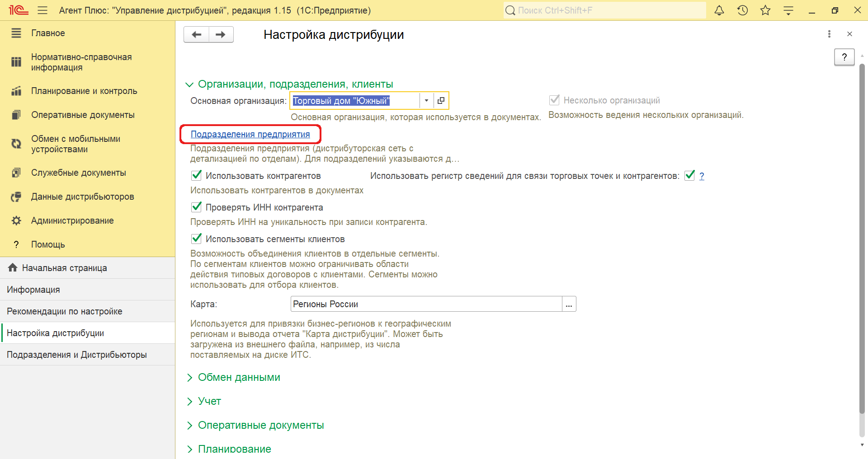Open favorites star icon

click(x=765, y=10)
